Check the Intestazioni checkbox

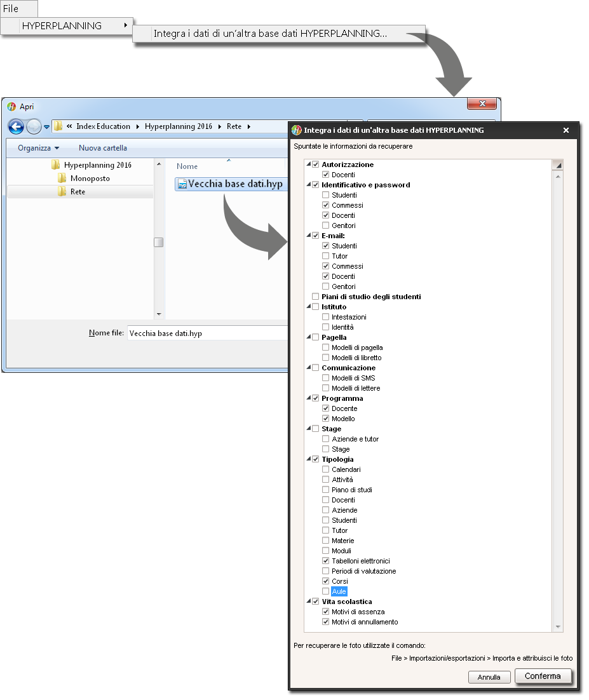click(325, 317)
